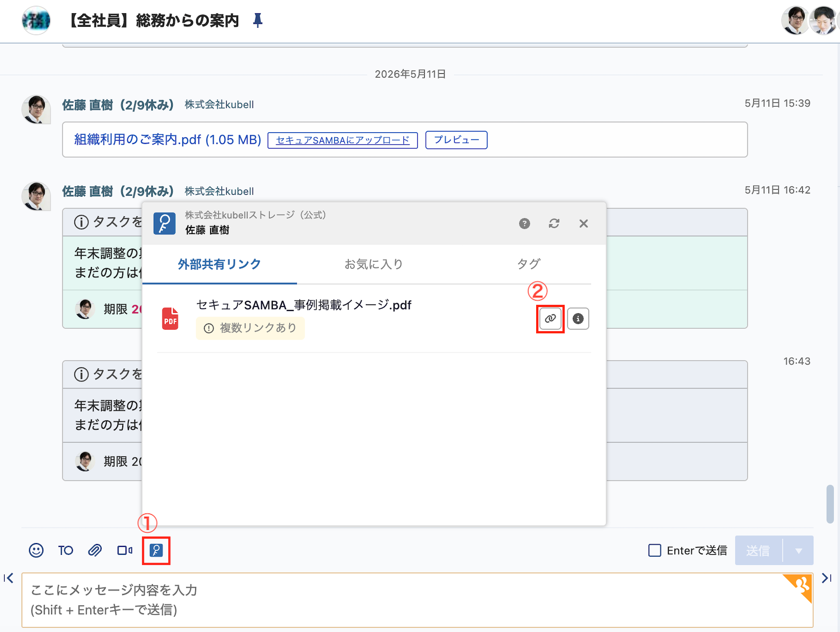The image size is (840, 632).
Task: Click the プレビュー button
Action: coord(456,140)
